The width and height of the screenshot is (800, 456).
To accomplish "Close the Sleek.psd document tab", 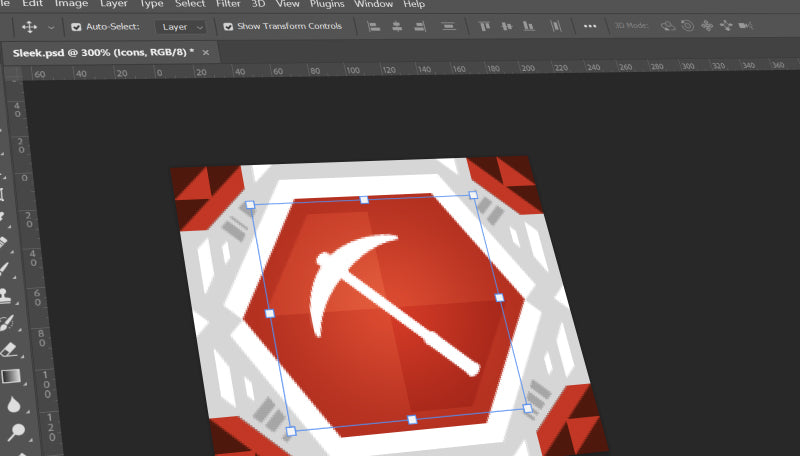I will pos(206,52).
